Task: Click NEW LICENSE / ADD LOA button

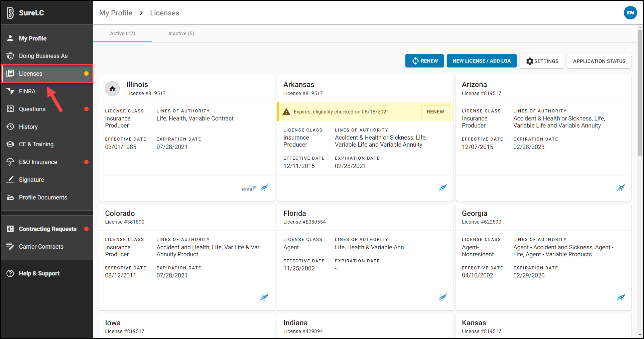Action: pos(482,61)
